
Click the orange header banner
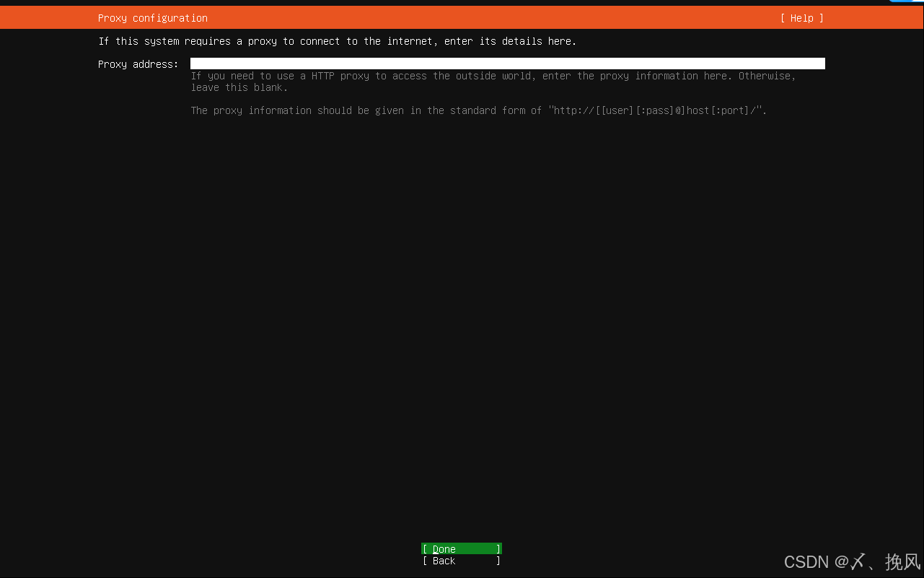462,17
